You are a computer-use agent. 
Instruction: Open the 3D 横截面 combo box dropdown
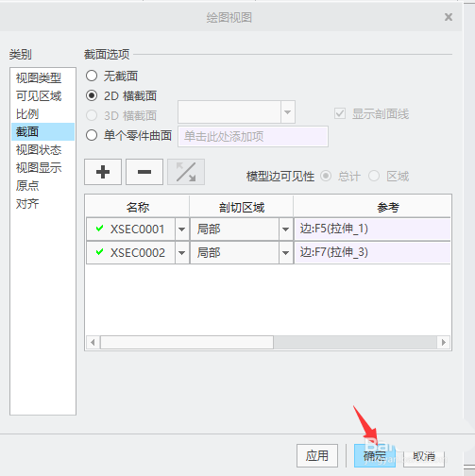coord(287,112)
